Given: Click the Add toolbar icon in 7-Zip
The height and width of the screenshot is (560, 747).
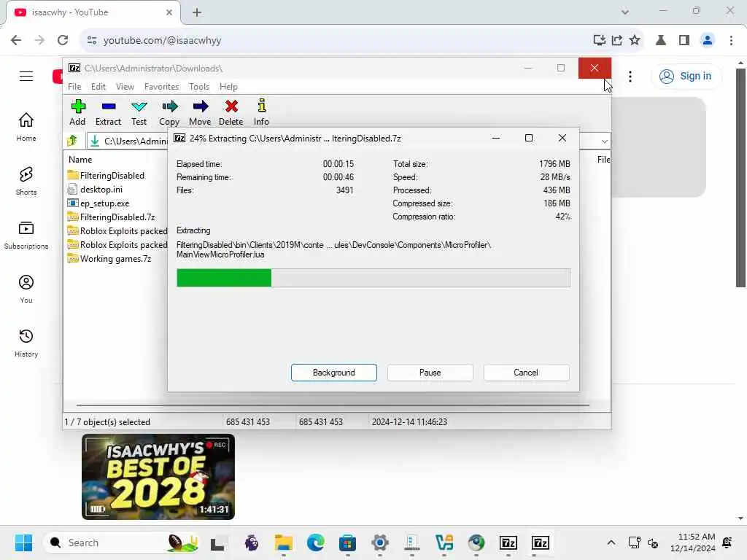Looking at the screenshot, I should coord(77,112).
